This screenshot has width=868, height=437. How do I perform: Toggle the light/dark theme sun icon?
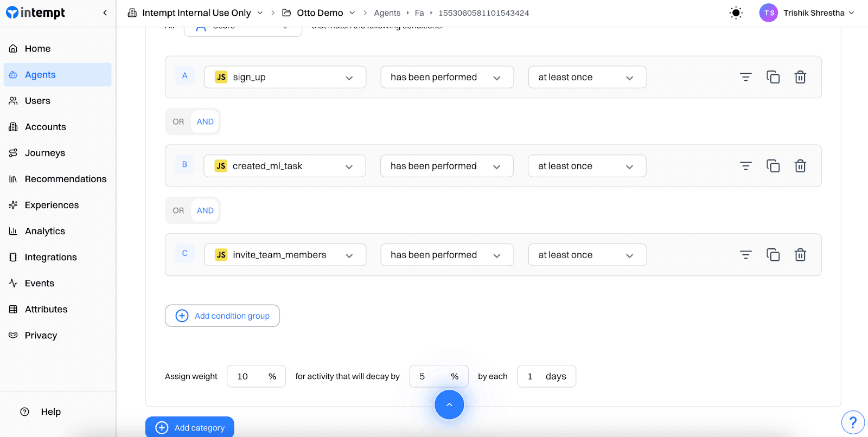pyautogui.click(x=736, y=13)
